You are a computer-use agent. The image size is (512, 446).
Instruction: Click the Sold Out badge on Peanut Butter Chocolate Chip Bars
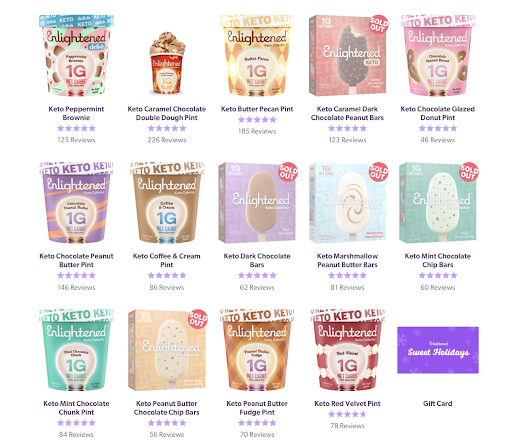198,319
